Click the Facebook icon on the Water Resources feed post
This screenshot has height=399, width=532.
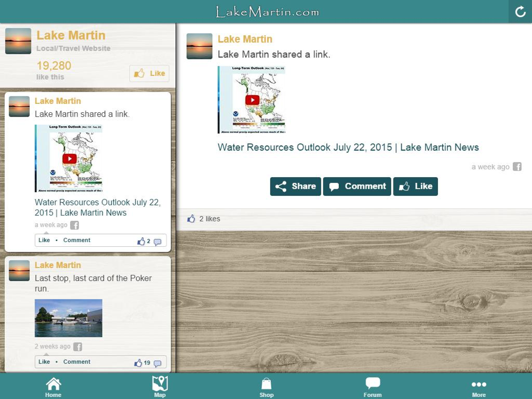click(74, 225)
